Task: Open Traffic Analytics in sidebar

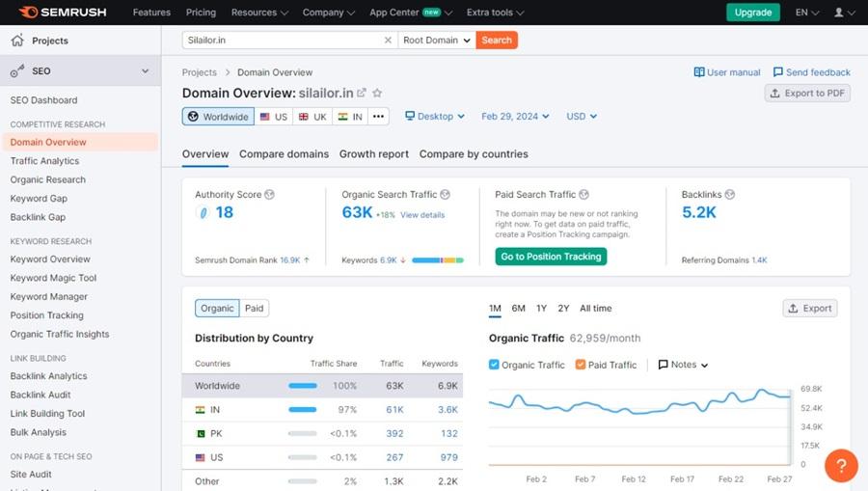Action: (x=44, y=161)
